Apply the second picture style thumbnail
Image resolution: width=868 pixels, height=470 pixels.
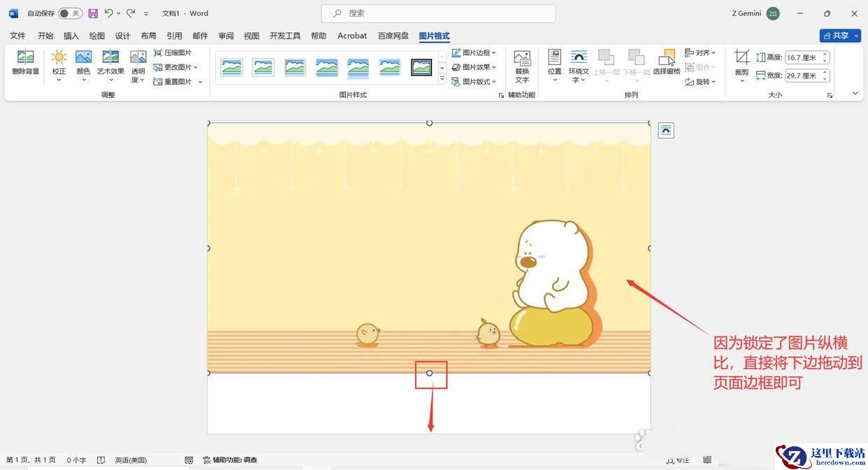[263, 67]
